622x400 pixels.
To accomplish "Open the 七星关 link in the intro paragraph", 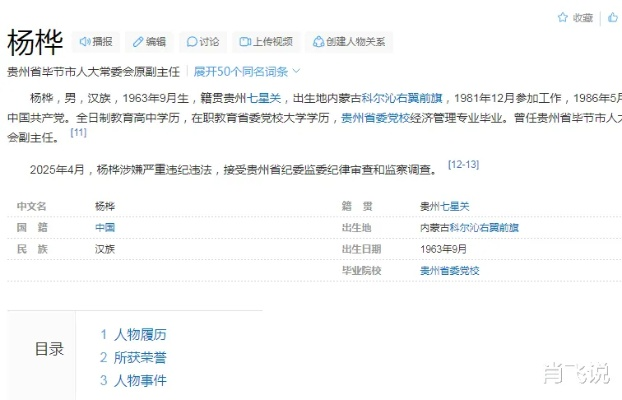I will [264, 98].
